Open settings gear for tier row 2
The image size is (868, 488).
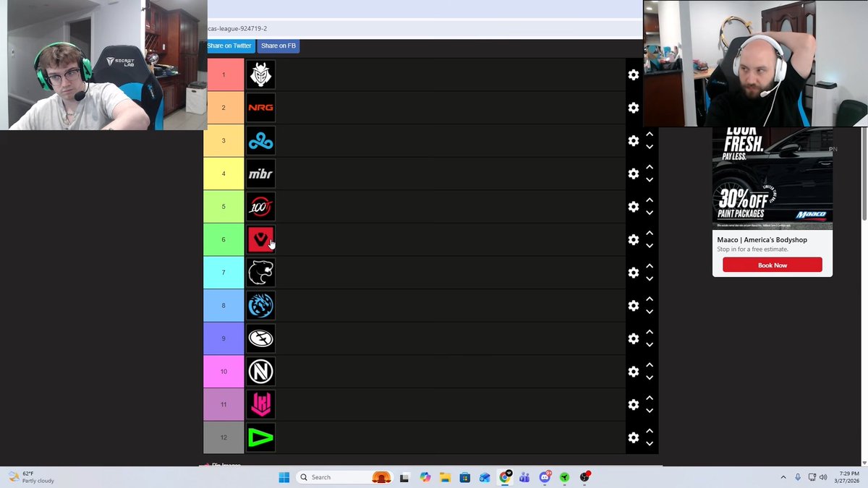[634, 108]
